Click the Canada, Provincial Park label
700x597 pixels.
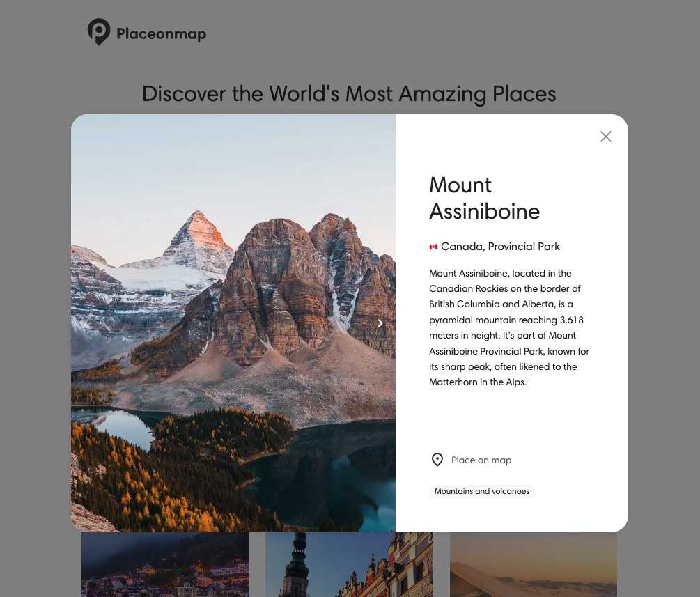500,246
